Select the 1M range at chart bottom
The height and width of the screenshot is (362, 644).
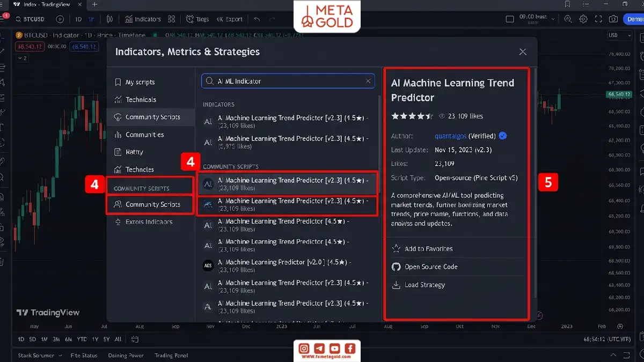[44, 339]
